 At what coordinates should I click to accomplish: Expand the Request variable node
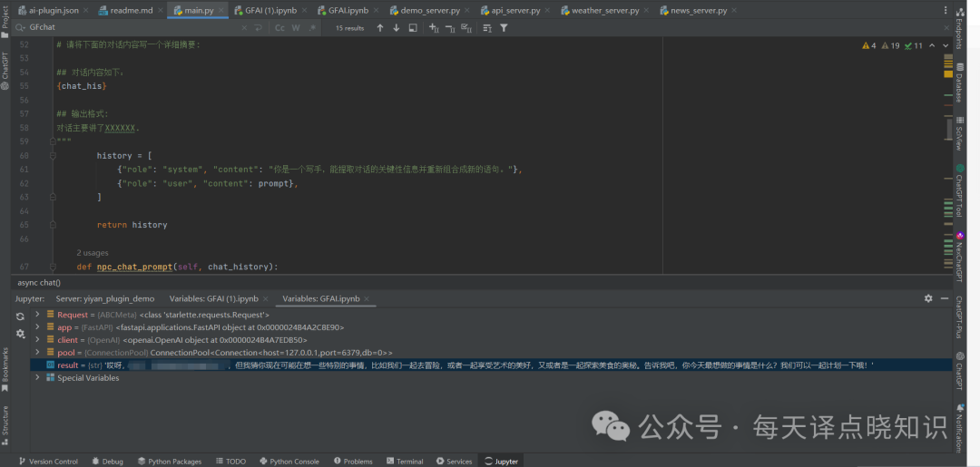point(37,315)
